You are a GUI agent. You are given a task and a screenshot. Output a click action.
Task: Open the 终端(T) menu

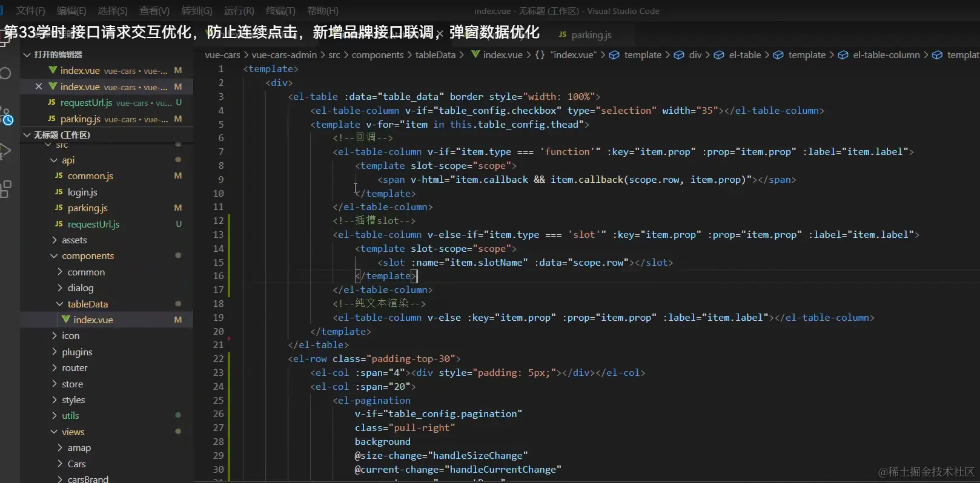280,11
